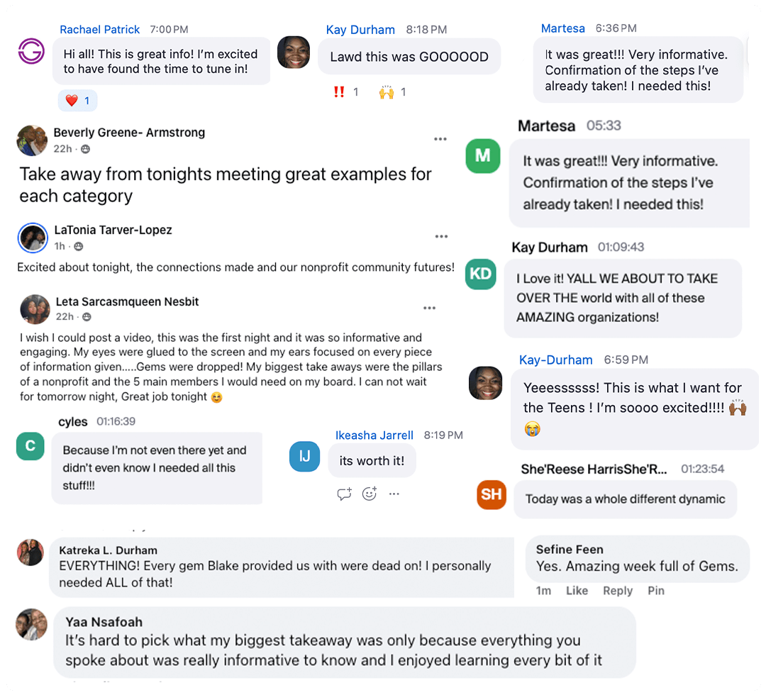Click Pin under Sefine Feen's comment
The width and height of the screenshot is (766, 700).
click(x=656, y=591)
